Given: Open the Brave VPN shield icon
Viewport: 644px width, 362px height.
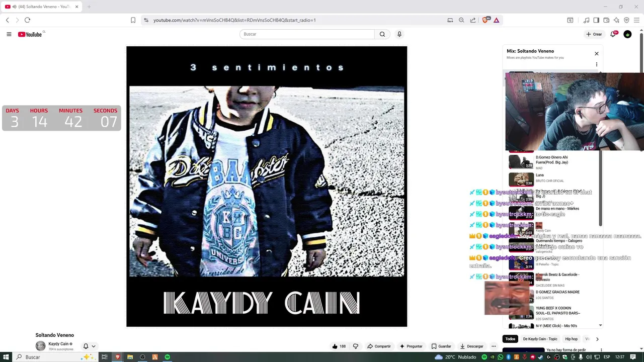Looking at the screenshot, I should point(626,20).
